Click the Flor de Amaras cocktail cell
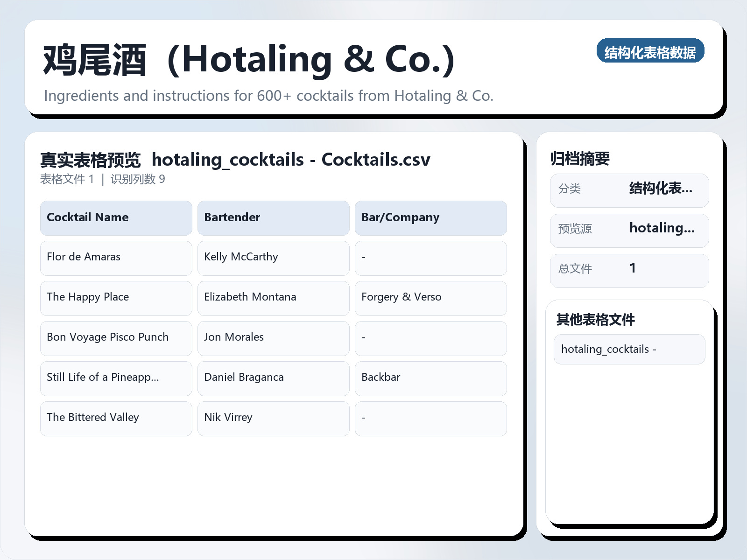 pyautogui.click(x=115, y=258)
